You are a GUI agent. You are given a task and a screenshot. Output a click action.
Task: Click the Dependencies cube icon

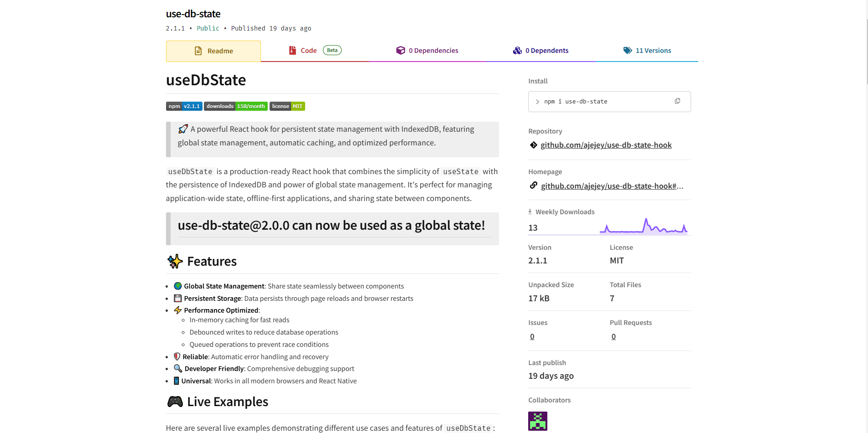click(400, 51)
